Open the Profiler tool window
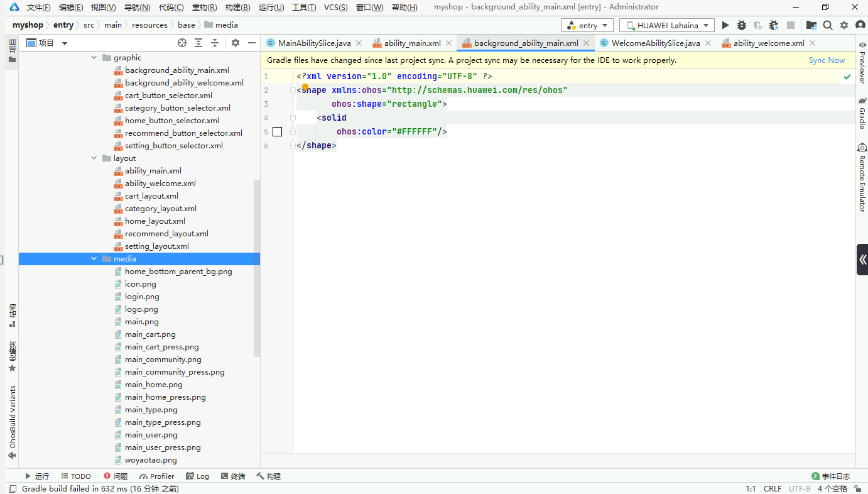 [157, 476]
